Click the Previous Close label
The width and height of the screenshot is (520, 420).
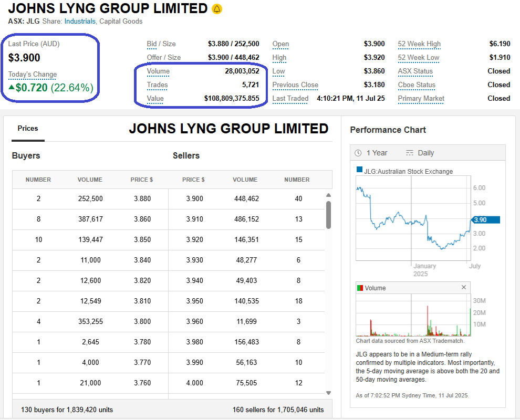295,85
